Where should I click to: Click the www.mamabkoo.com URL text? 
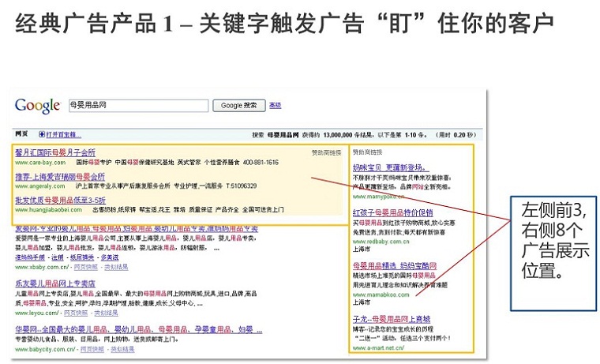[x=381, y=295]
